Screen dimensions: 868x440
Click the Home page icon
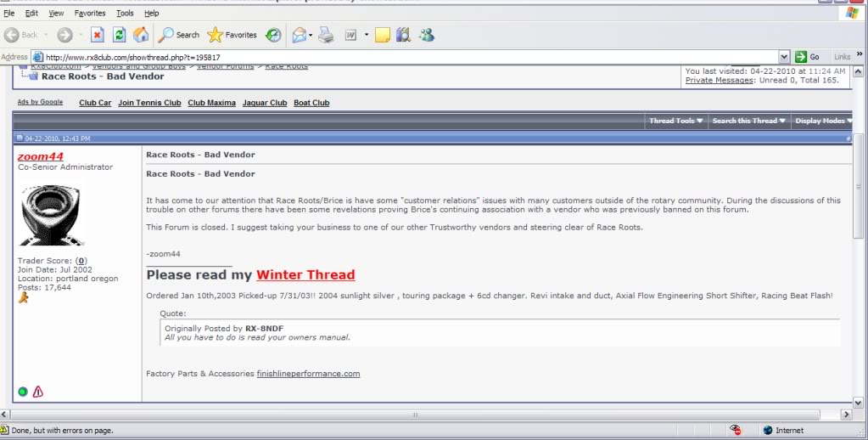coord(141,35)
